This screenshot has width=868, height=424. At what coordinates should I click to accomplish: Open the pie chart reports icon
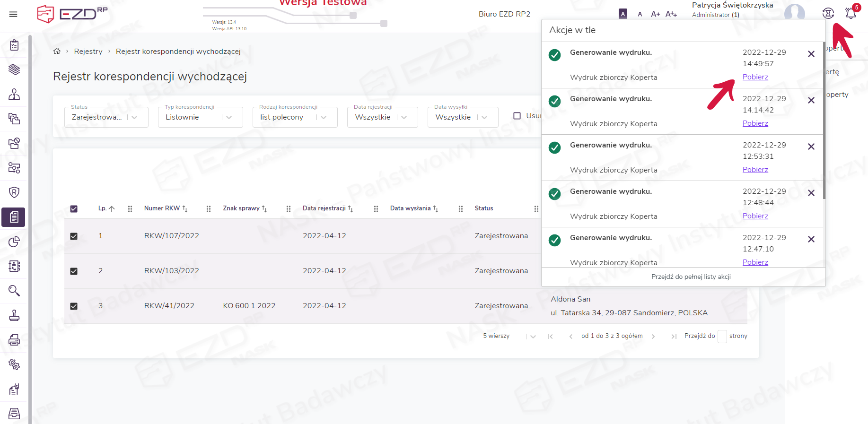point(14,242)
